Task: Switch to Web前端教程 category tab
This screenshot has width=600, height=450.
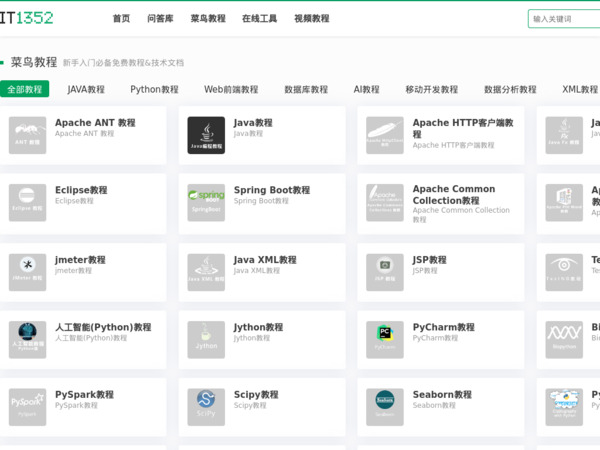Action: pos(231,90)
